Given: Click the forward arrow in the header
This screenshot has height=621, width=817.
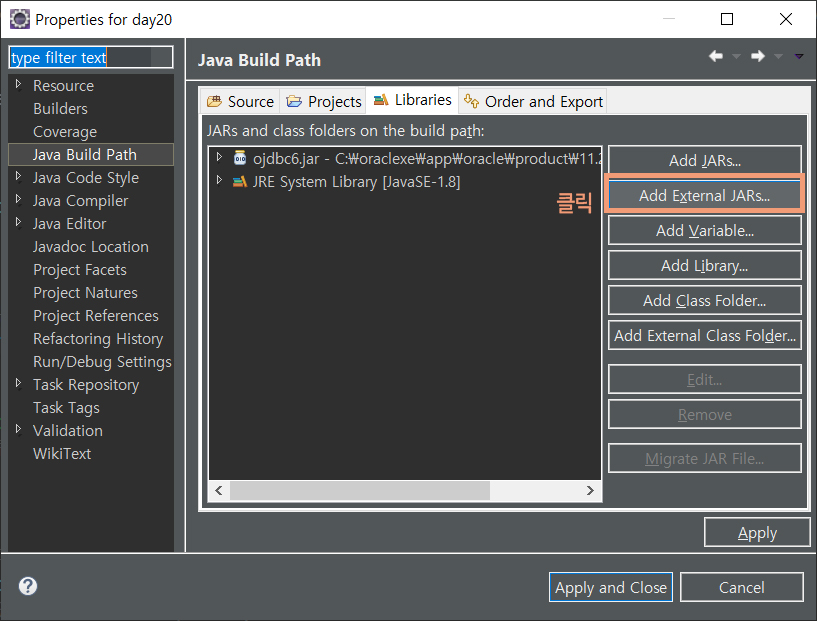Looking at the screenshot, I should pos(758,56).
